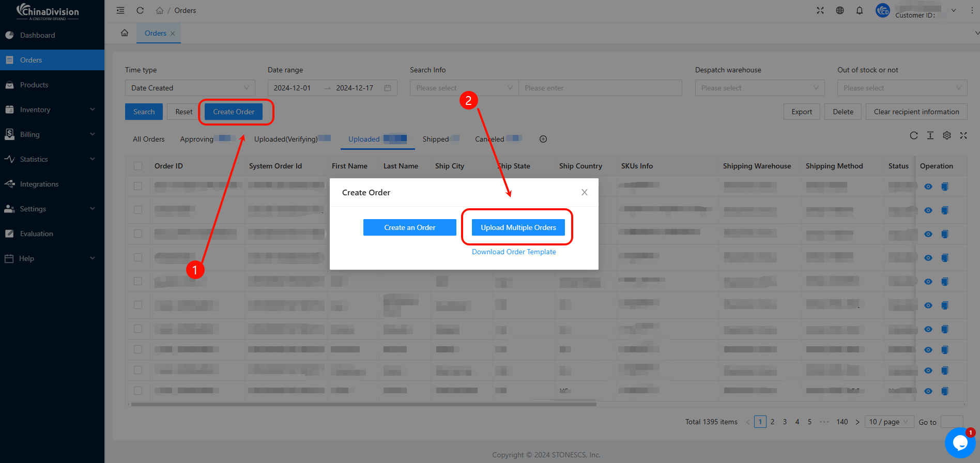This screenshot has width=980, height=463.
Task: Open the live chat bubble
Action: [960, 442]
